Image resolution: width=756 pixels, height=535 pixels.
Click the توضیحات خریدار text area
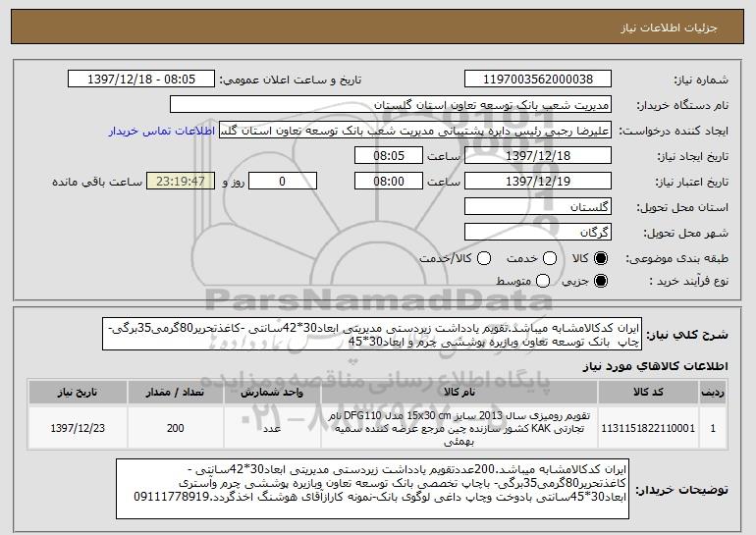[373, 489]
